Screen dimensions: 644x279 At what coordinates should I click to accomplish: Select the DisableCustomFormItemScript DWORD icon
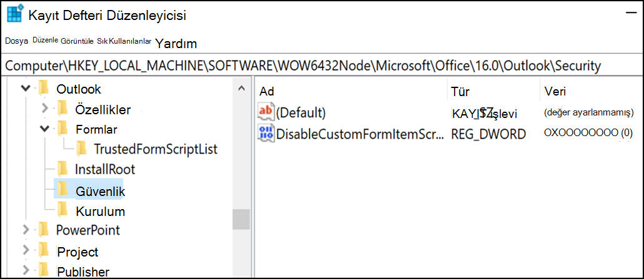(x=266, y=134)
